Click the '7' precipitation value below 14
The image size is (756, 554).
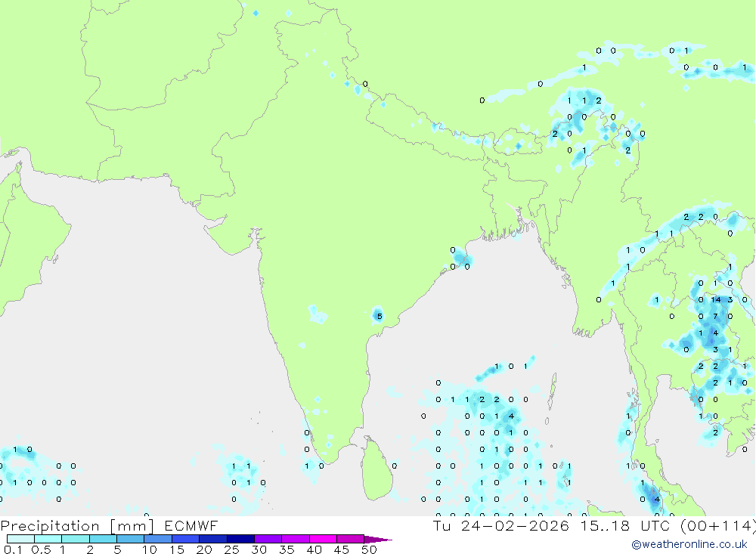(715, 316)
